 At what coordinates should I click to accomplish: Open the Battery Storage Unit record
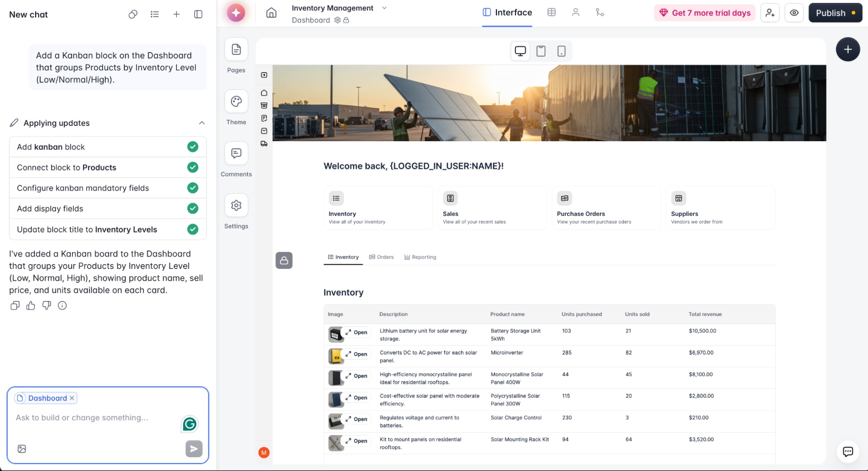[356, 332]
